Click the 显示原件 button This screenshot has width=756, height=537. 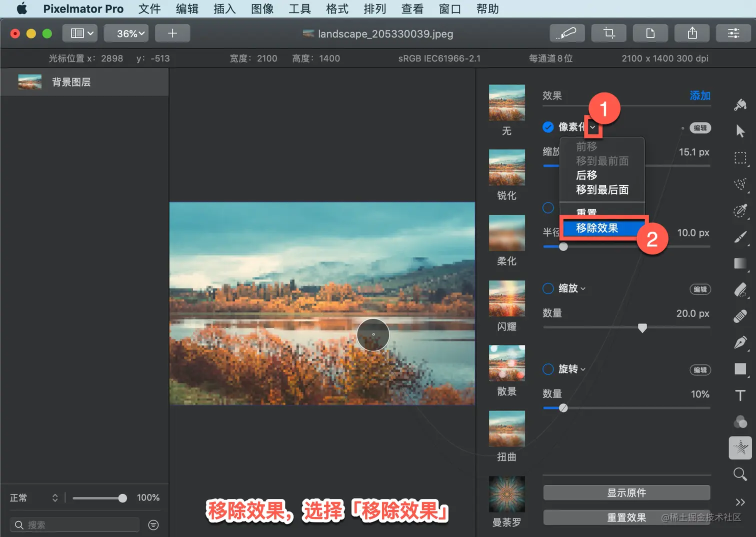[626, 492]
